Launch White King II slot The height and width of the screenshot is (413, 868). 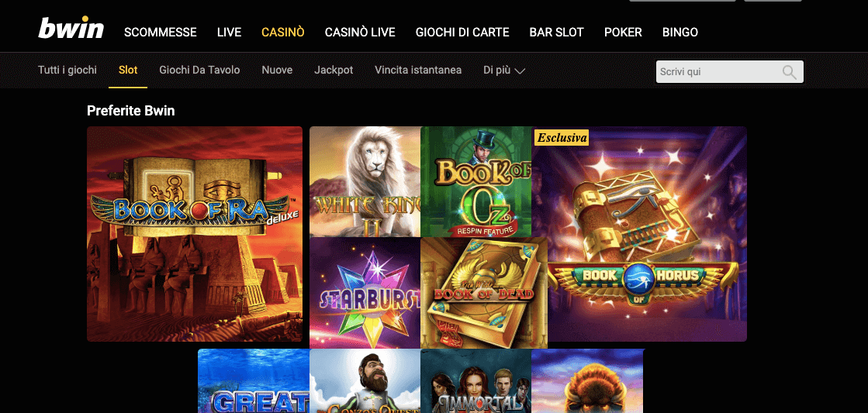(x=365, y=182)
